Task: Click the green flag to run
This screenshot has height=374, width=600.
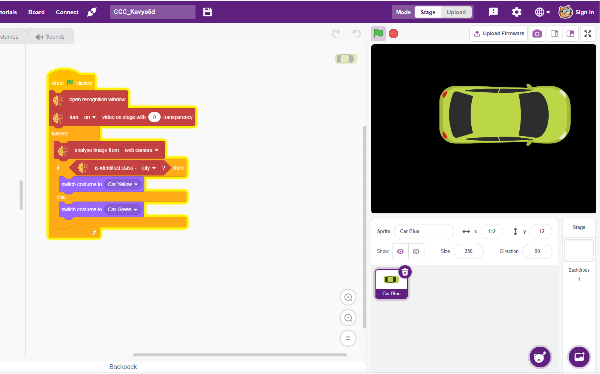Action: 378,34
